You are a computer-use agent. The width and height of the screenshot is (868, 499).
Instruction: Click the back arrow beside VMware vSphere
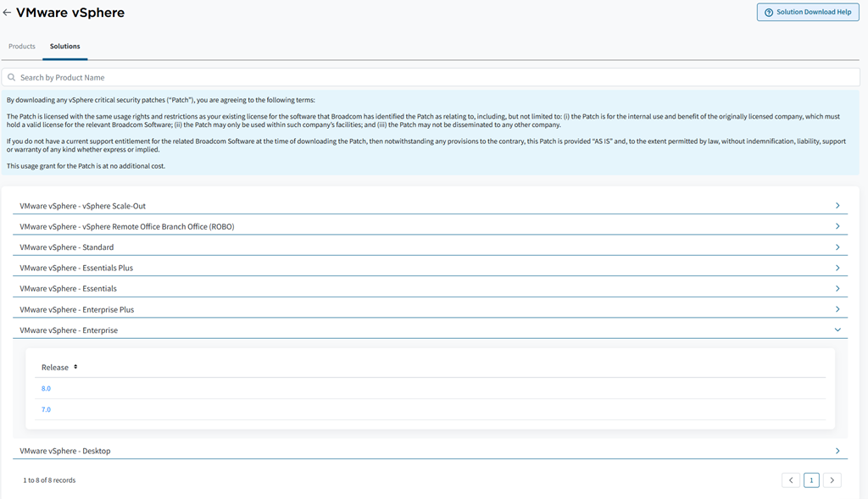tap(7, 12)
